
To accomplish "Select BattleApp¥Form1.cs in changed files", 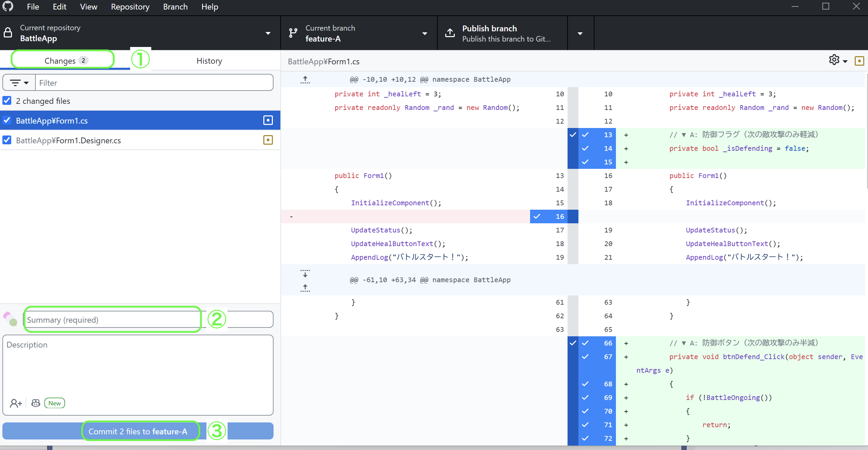I will click(140, 120).
